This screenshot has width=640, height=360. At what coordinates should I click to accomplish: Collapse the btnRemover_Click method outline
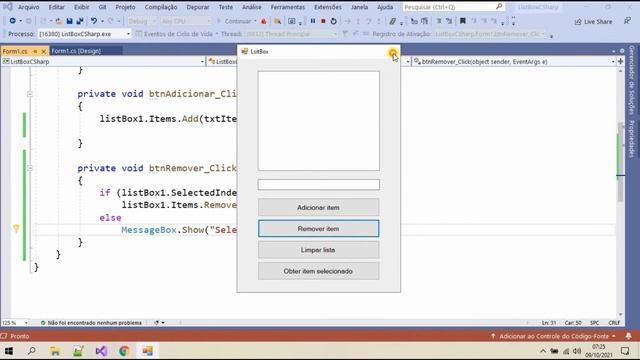click(30, 168)
